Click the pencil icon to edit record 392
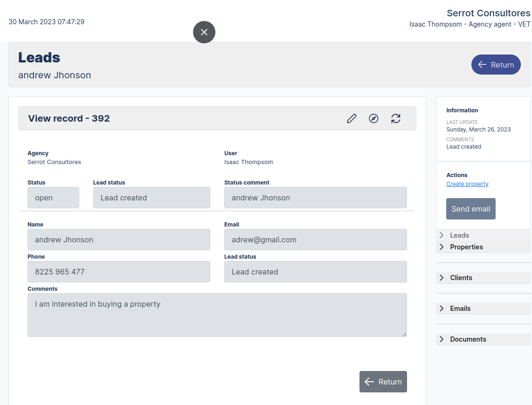The image size is (532, 405). pyautogui.click(x=351, y=118)
